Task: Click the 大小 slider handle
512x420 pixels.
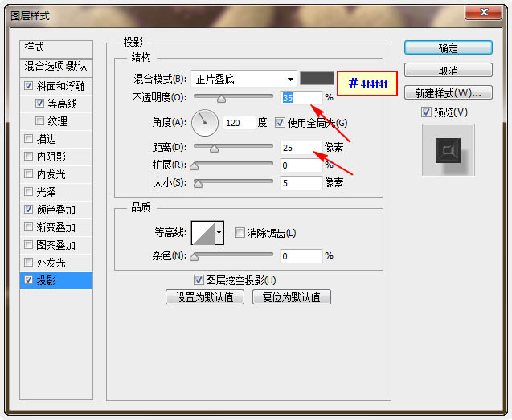Action: click(x=198, y=184)
